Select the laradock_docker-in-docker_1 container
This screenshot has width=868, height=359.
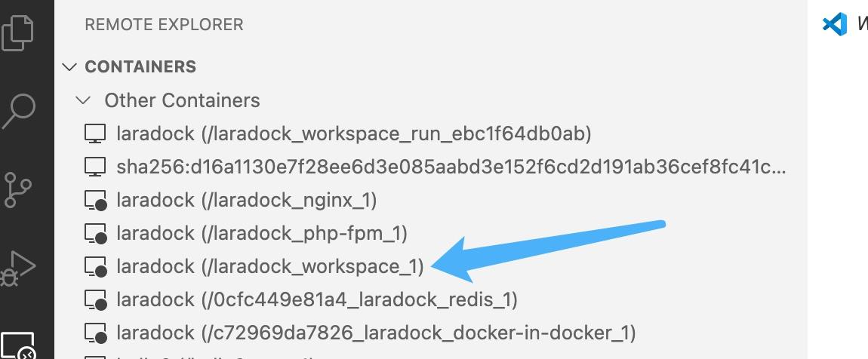point(376,333)
